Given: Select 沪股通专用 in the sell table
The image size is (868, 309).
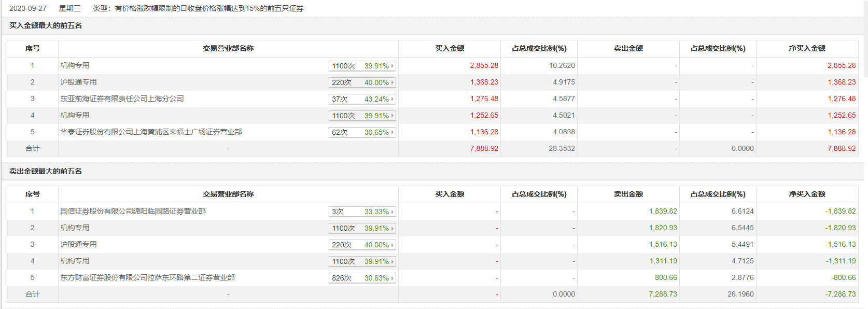Looking at the screenshot, I should click(78, 244).
